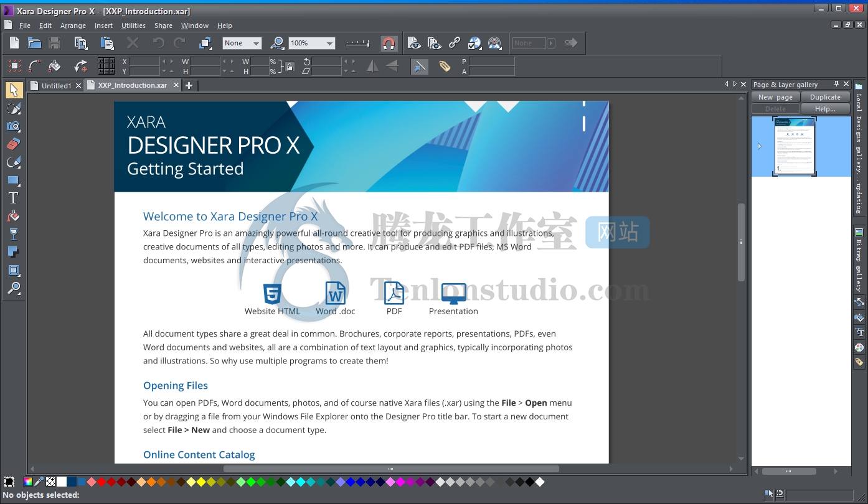Expand page 1 layers triangle
This screenshot has width=868, height=504.
pos(760,146)
